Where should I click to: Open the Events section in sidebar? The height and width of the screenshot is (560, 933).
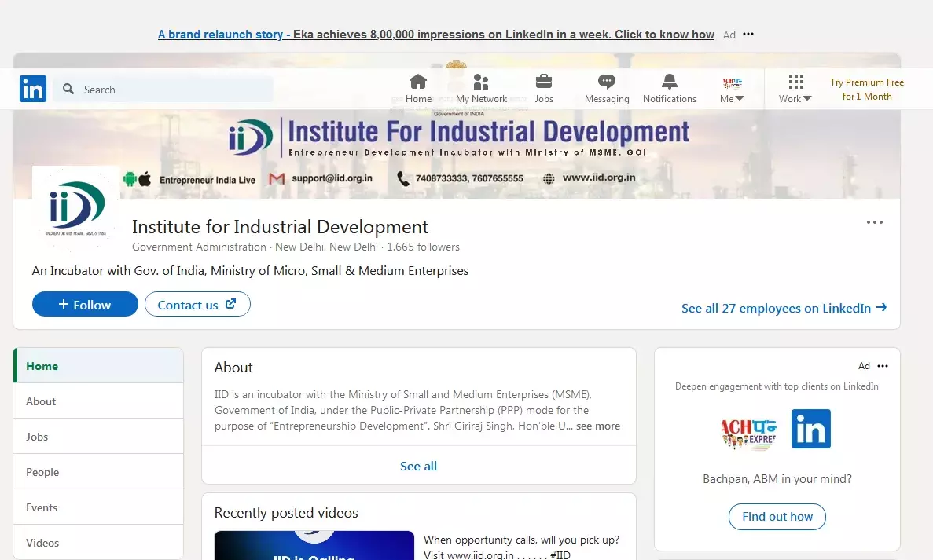click(42, 507)
